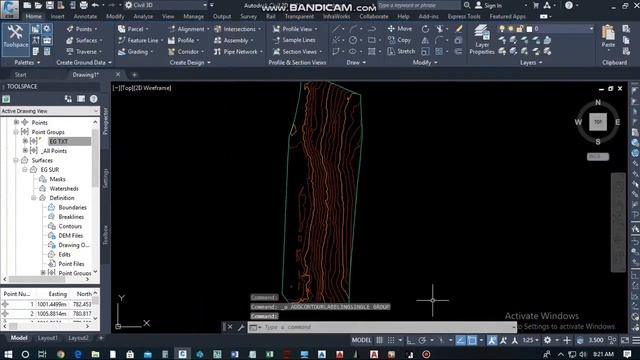
Task: Open the Create Design panel dropdown
Action: (190, 62)
